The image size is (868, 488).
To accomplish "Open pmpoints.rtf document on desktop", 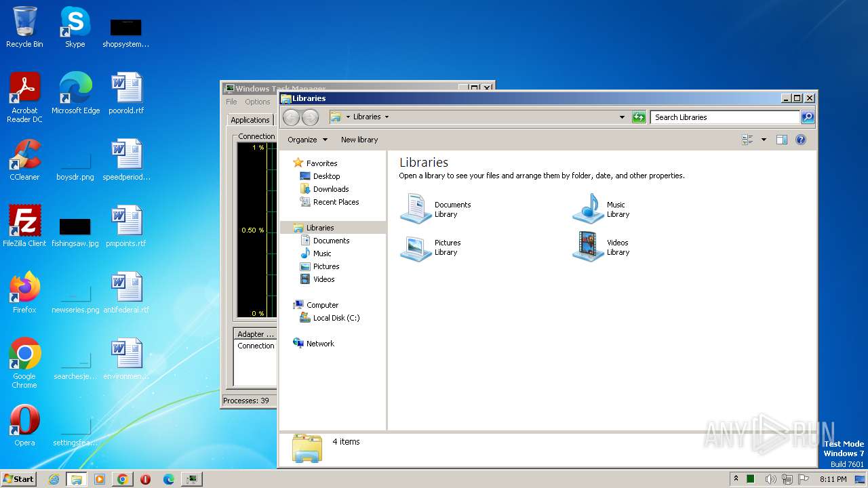I will click(x=126, y=226).
